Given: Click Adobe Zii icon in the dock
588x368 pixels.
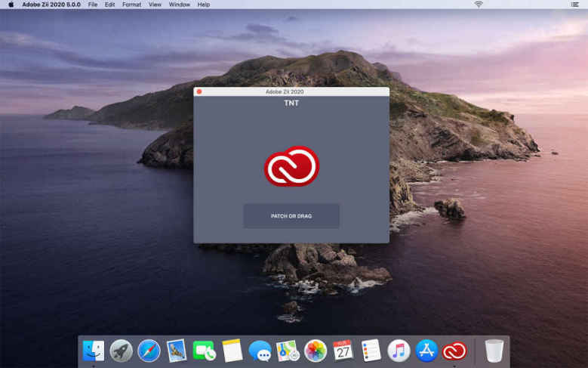Looking at the screenshot, I should pyautogui.click(x=454, y=351).
